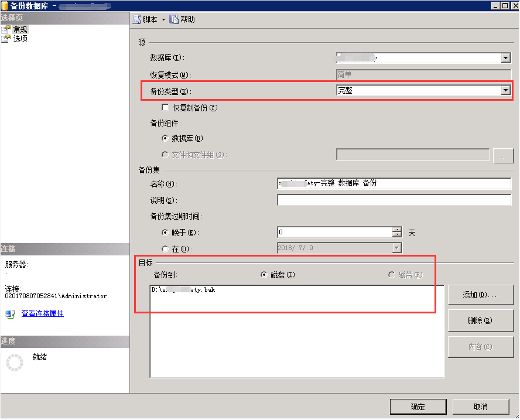Select the 晚于 expiration radio button
The height and width of the screenshot is (420, 520).
click(x=165, y=233)
